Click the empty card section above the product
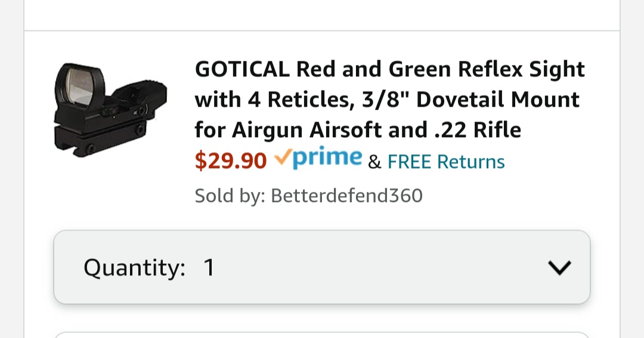This screenshot has width=644, height=338. (322, 15)
